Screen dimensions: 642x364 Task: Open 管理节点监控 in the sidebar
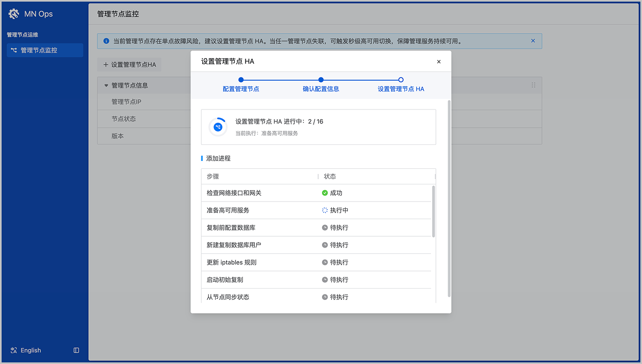coord(45,50)
